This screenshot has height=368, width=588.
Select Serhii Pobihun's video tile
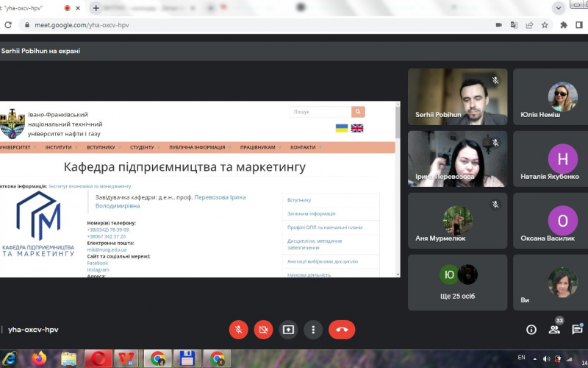click(457, 96)
